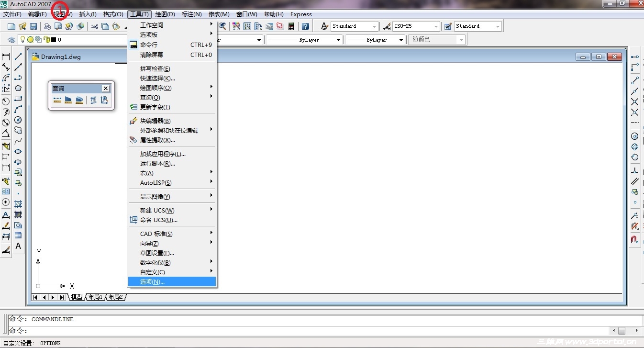Click the Open file icon
This screenshot has width=644, height=348.
[x=22, y=26]
